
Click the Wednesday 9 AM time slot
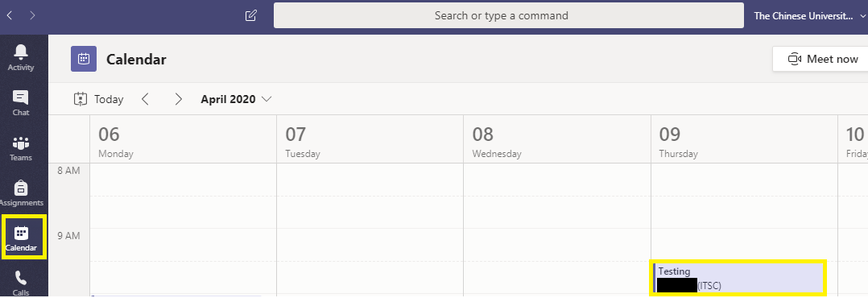coord(557,245)
